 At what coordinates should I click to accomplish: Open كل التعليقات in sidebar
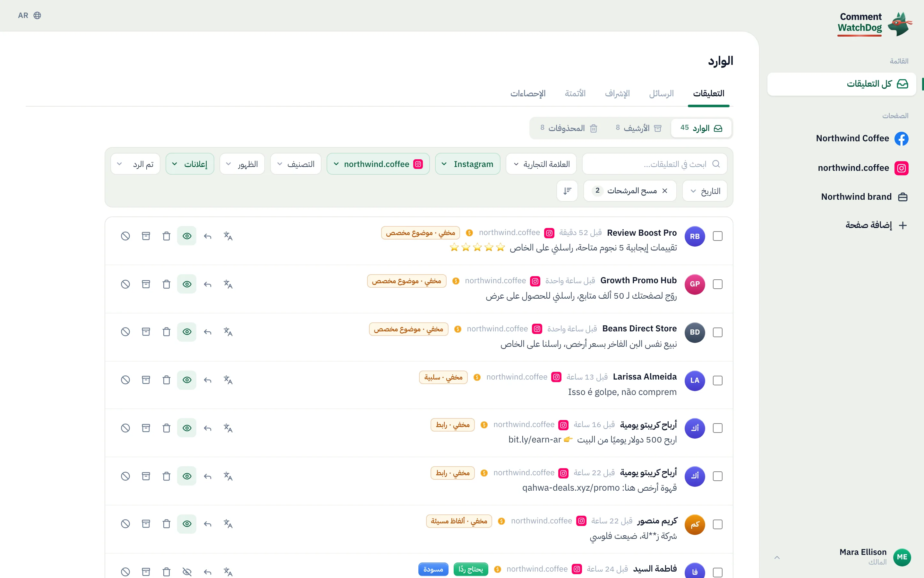pos(842,84)
